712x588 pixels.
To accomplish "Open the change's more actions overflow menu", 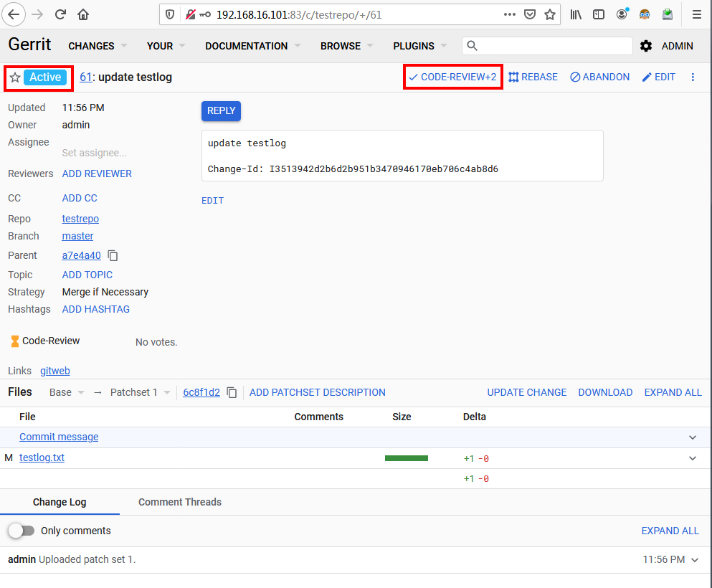I will coord(693,77).
